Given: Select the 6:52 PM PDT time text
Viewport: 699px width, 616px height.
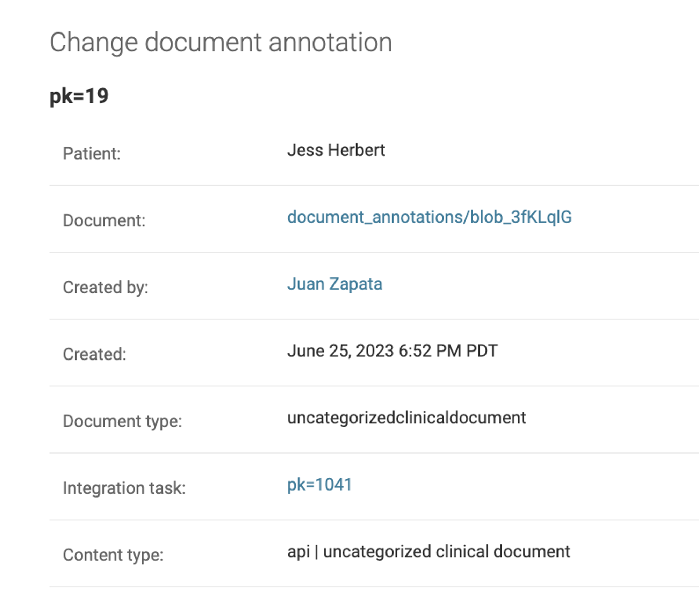Looking at the screenshot, I should coord(448,351).
